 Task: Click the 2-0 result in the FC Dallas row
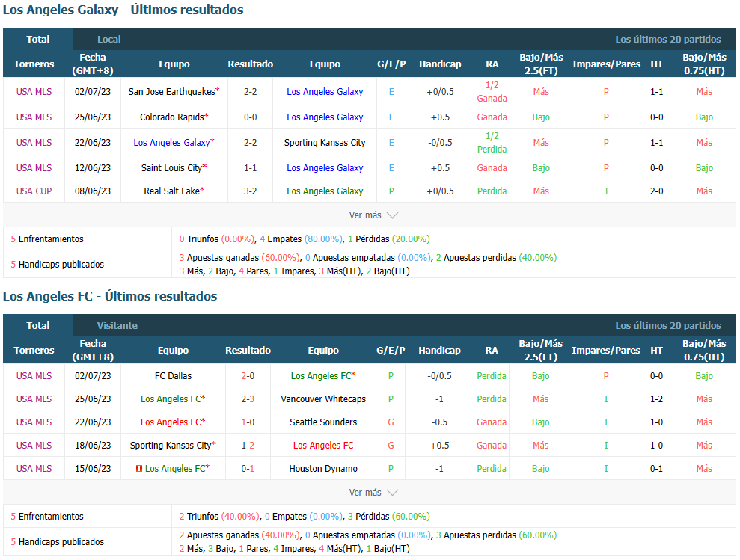coord(248,376)
